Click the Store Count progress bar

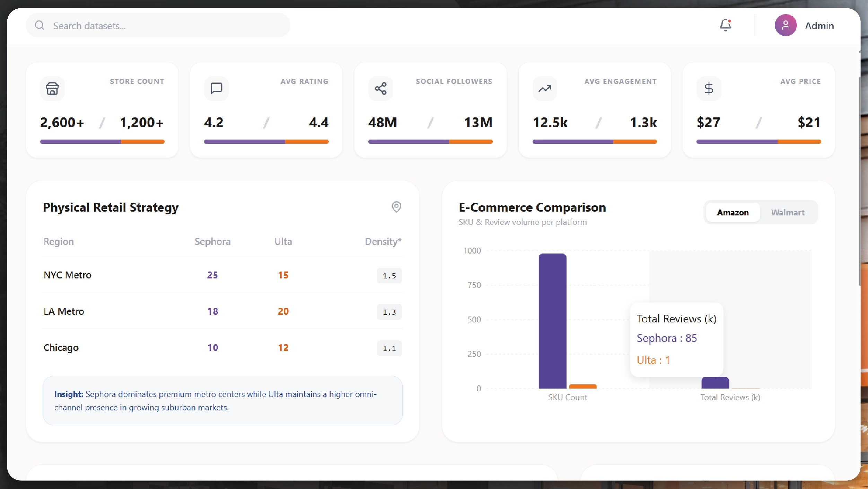pos(102,142)
